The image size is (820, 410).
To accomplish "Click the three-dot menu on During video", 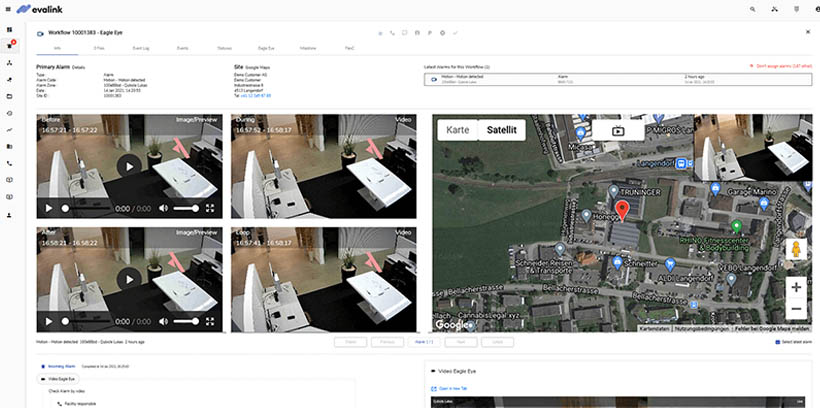I will 404,208.
